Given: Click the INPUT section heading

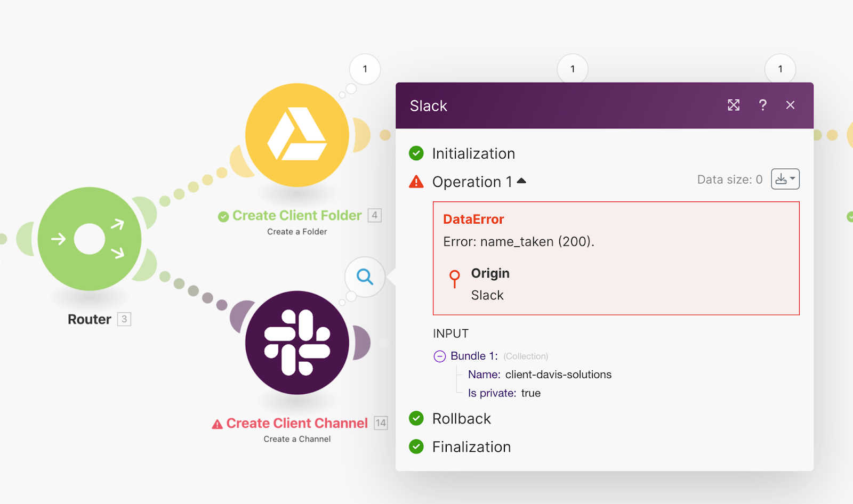Looking at the screenshot, I should click(x=450, y=334).
